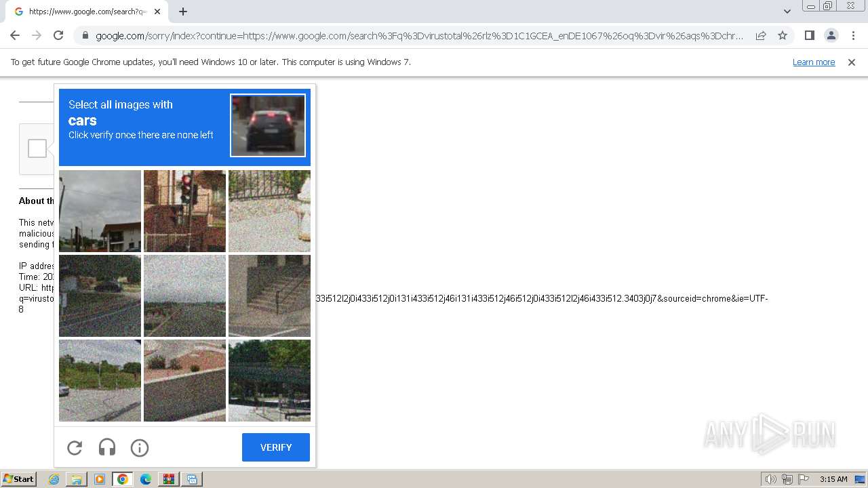Select the tile with red traffic light

(x=184, y=211)
